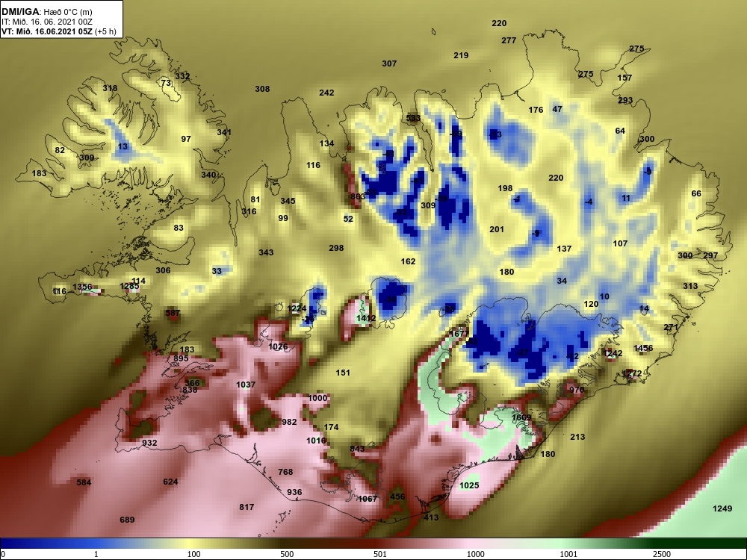Screen dimensions: 747x560
Task: Click the map value '1067'
Action: [368, 499]
